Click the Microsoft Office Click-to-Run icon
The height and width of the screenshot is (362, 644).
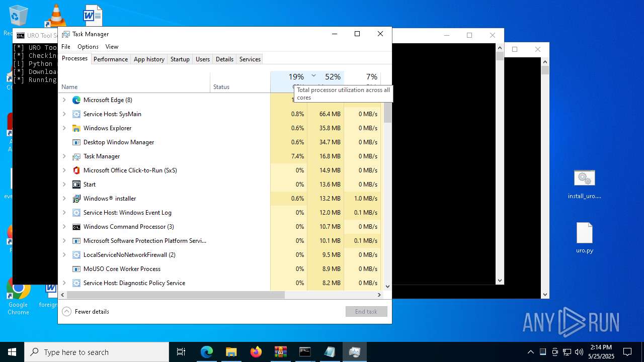click(76, 170)
